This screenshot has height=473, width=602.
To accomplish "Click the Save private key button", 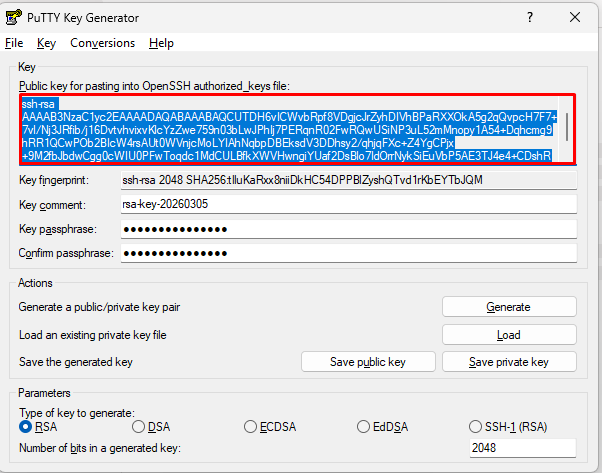I will click(509, 361).
